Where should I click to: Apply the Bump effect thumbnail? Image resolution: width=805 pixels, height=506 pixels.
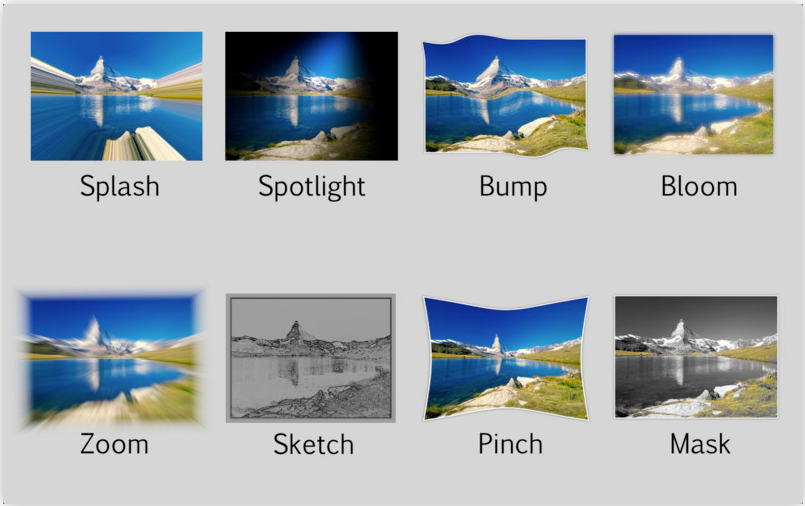pos(505,96)
